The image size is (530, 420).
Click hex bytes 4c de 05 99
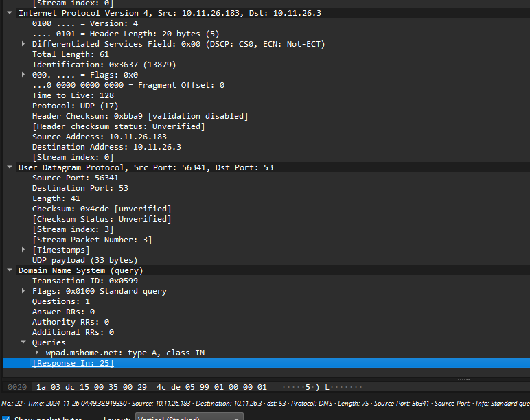click(183, 387)
